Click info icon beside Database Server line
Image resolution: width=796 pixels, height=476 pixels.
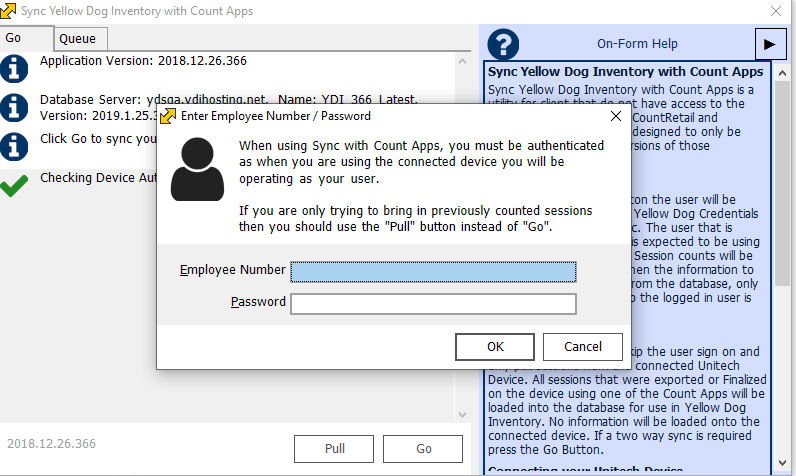[x=14, y=107]
